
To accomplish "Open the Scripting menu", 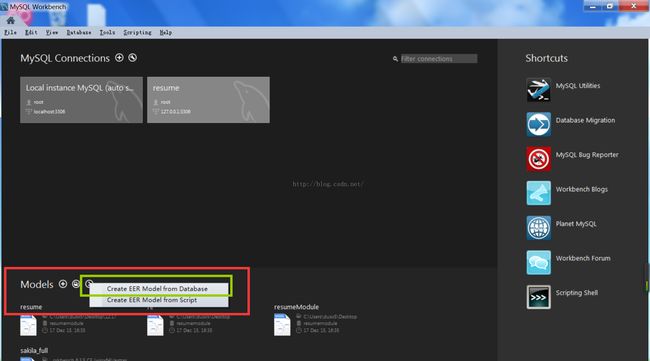I will click(137, 32).
